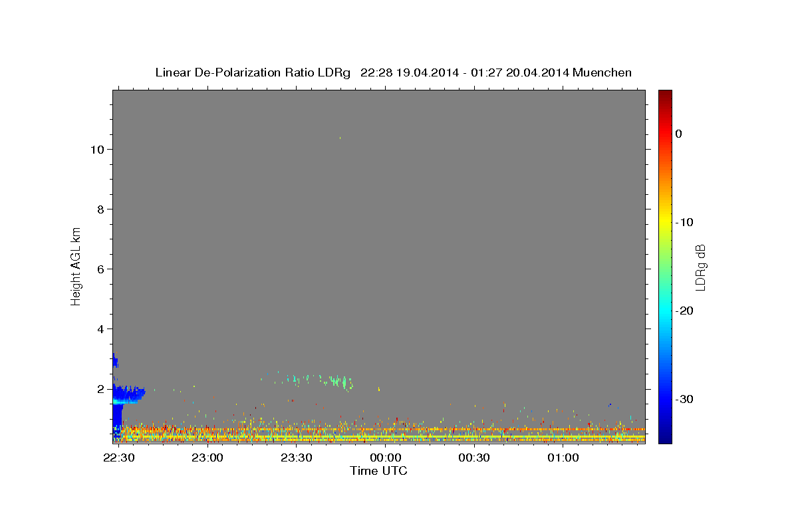Click the blue cloud echo near 22:30
798x532 pixels.
[126, 394]
